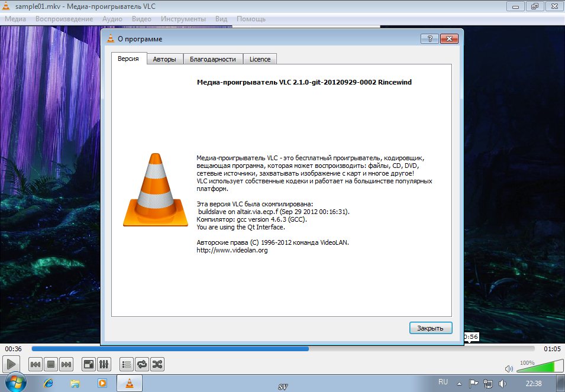Image resolution: width=565 pixels, height=392 pixels.
Task: Toggle fullscreen video mode icon
Action: click(x=88, y=365)
